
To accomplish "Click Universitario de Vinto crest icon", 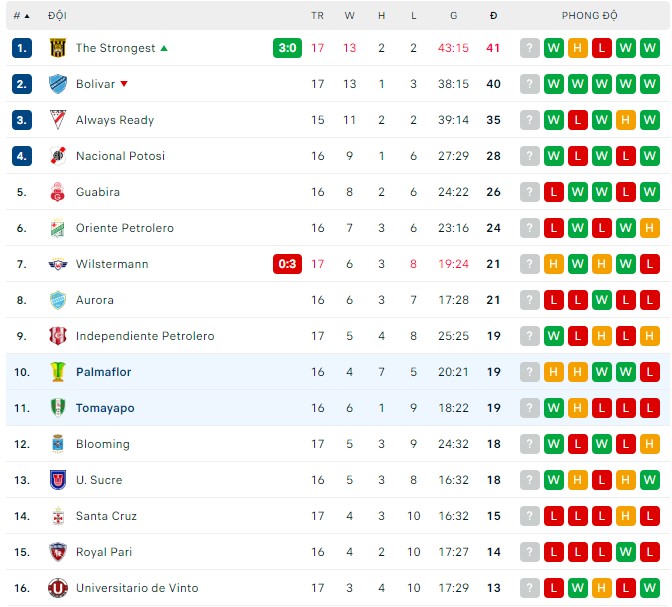I will coord(57,588).
